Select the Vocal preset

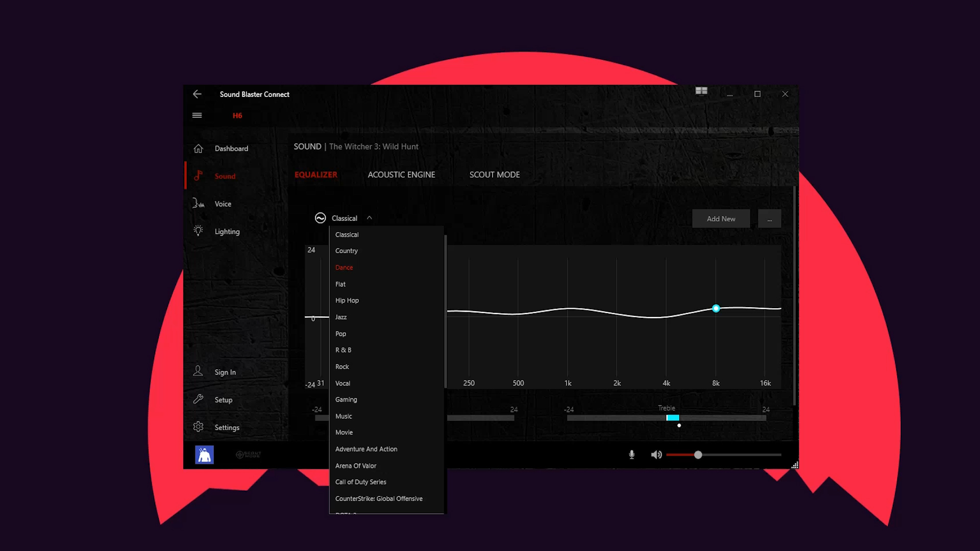point(386,383)
